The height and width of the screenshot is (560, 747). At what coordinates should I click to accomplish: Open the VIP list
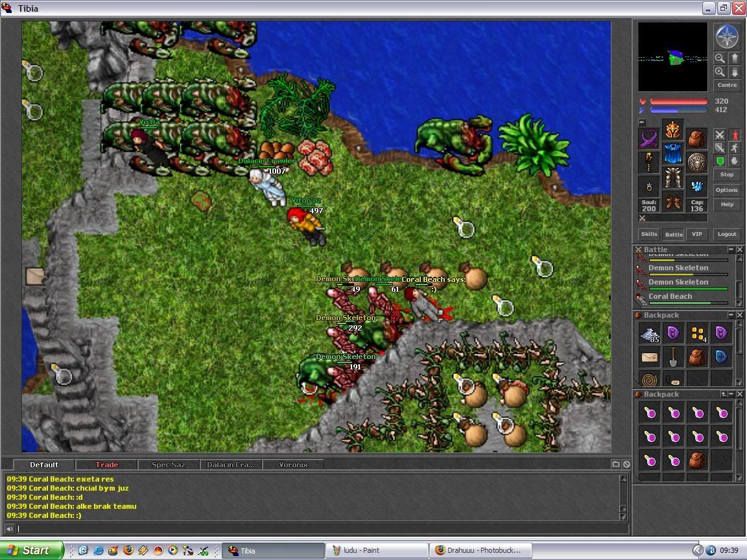(696, 234)
